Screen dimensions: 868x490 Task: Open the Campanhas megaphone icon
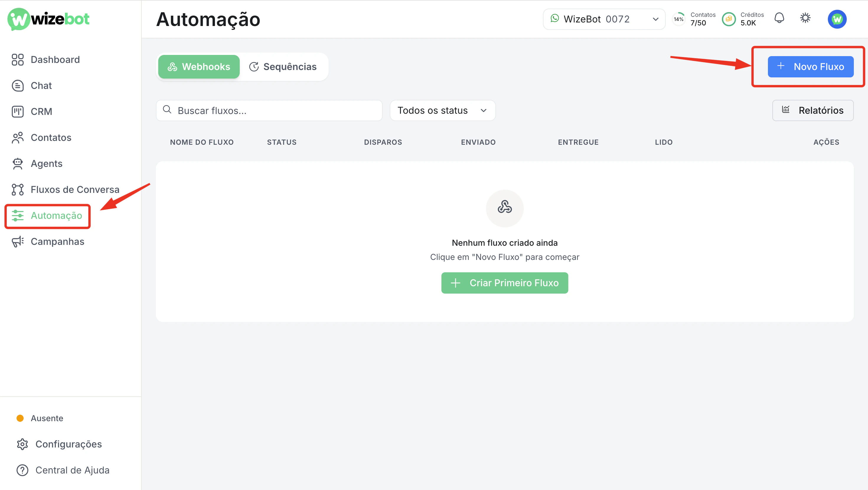pos(17,241)
